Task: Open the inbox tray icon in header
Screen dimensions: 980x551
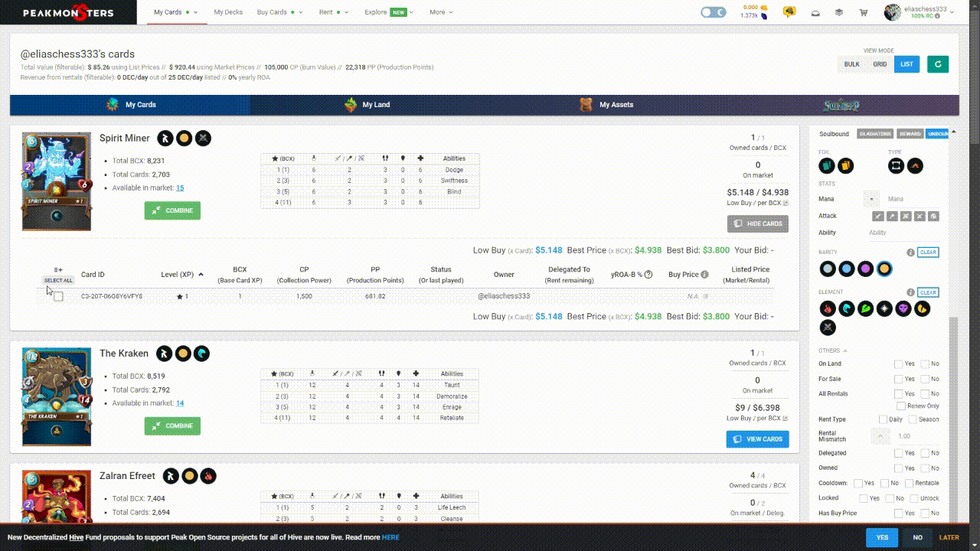Action: 815,12
